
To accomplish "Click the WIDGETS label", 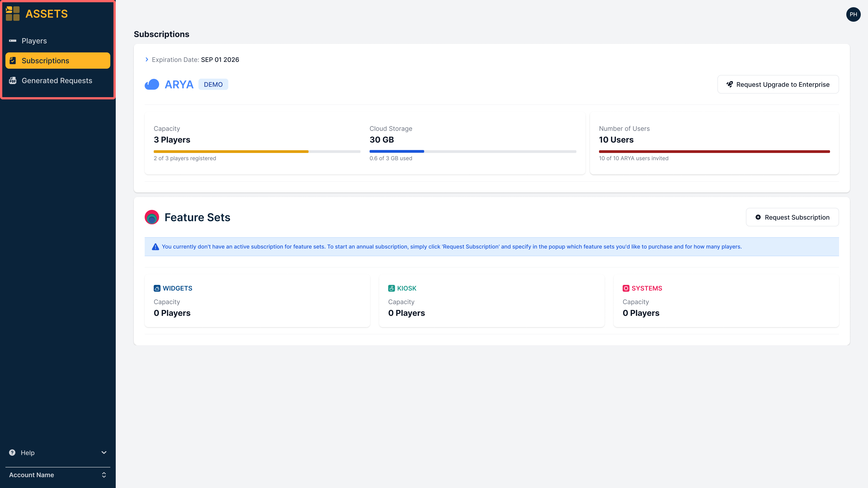I will click(x=178, y=288).
